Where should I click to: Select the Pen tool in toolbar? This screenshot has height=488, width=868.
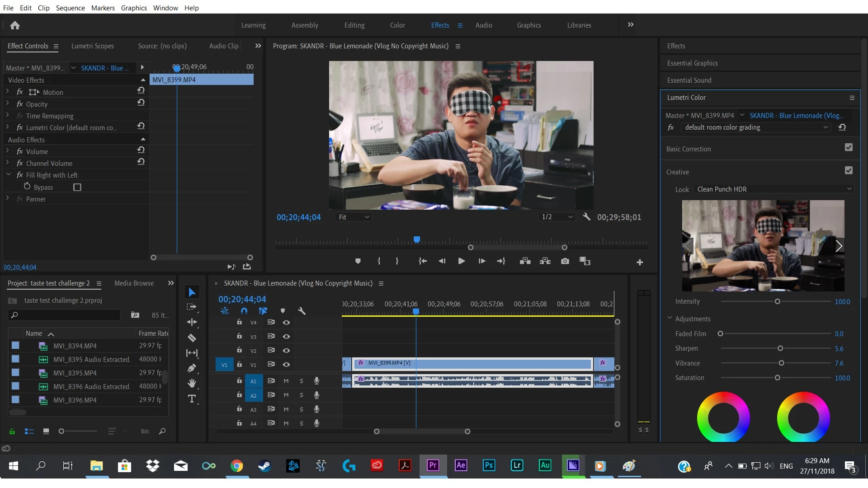click(192, 368)
